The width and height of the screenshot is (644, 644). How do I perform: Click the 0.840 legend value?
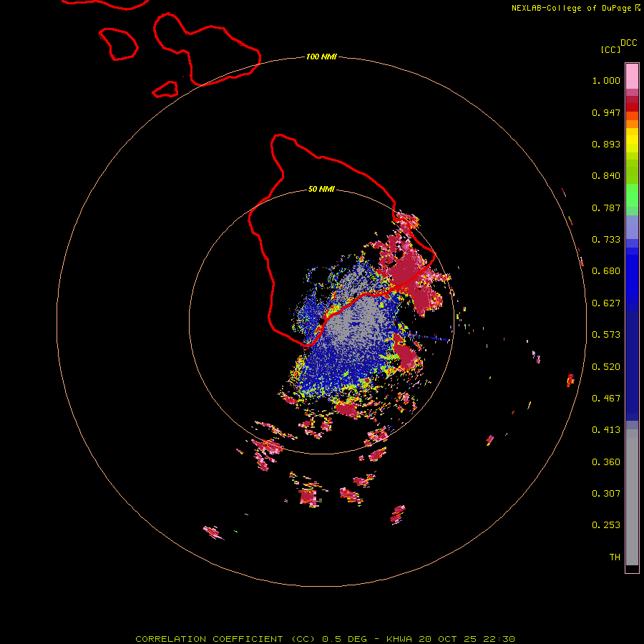click(x=606, y=176)
